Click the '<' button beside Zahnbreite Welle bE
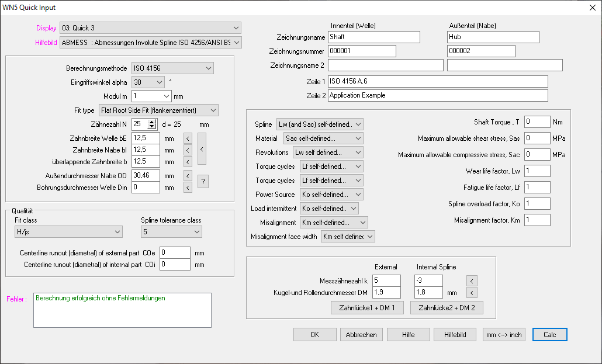 [x=188, y=138]
